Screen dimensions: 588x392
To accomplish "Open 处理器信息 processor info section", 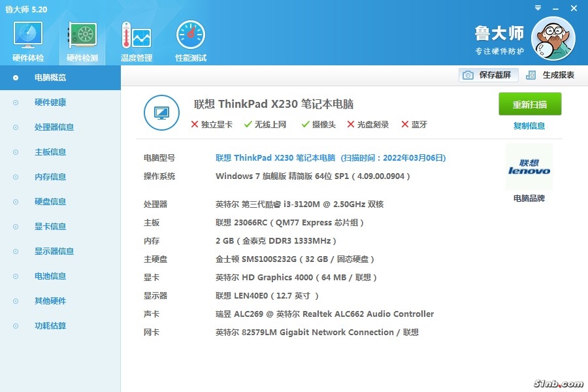I will coord(54,127).
